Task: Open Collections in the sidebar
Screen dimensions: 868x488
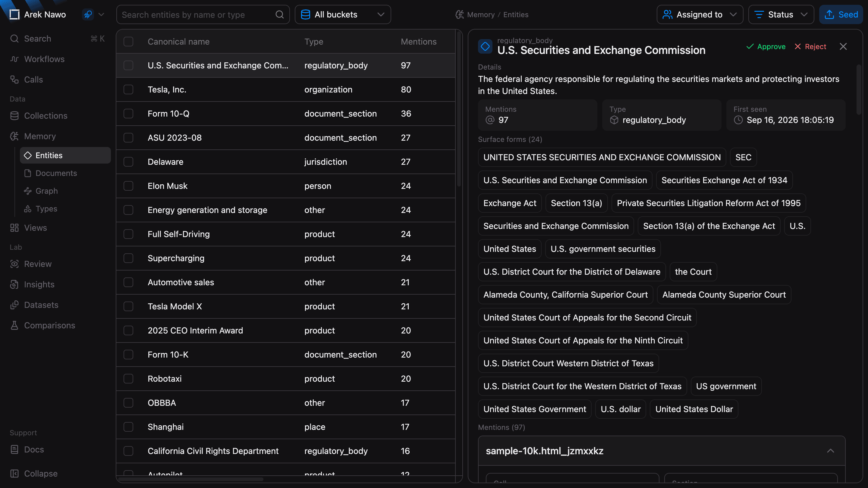Action: pos(57,116)
